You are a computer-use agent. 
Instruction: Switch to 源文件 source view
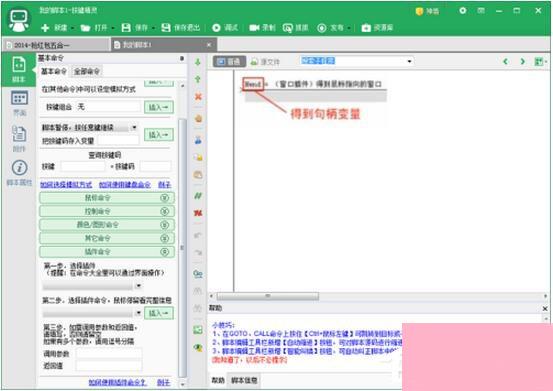pos(265,62)
